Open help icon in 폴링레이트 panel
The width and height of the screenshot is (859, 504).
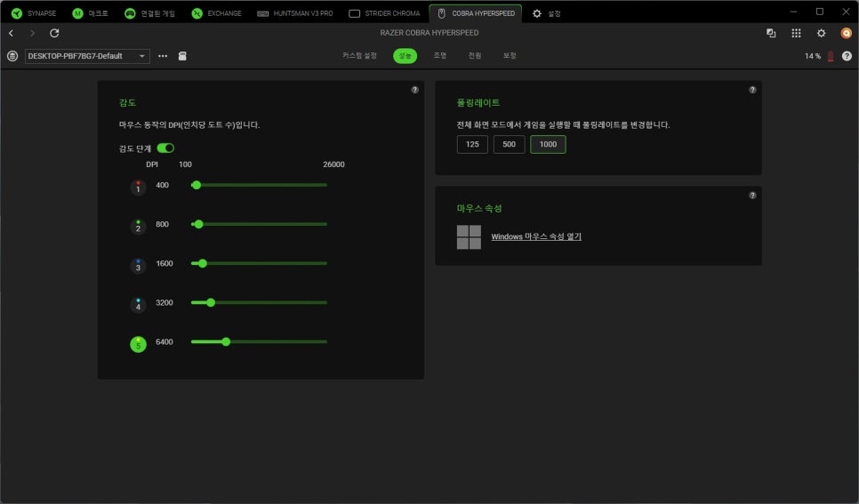(x=752, y=90)
